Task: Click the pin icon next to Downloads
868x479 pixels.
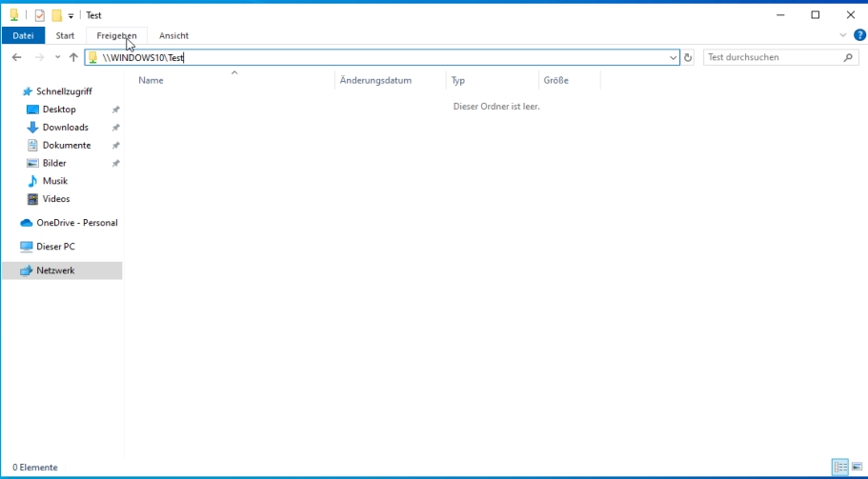Action: (x=115, y=128)
